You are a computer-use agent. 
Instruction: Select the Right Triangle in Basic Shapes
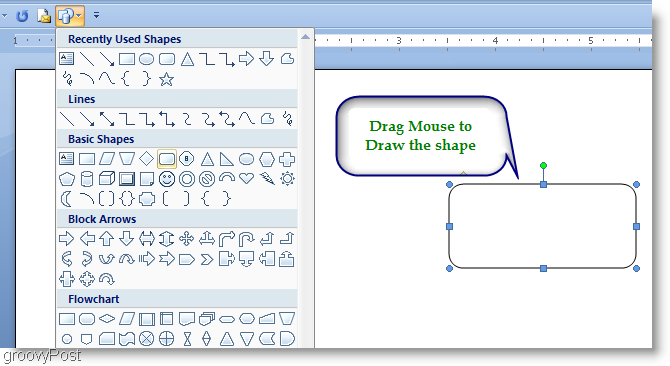226,159
